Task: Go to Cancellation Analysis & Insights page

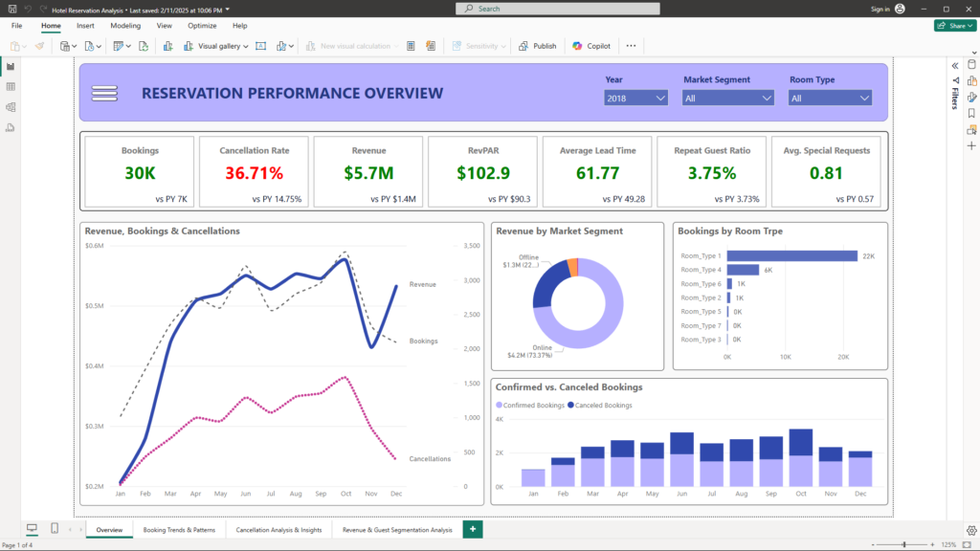Action: [279, 529]
